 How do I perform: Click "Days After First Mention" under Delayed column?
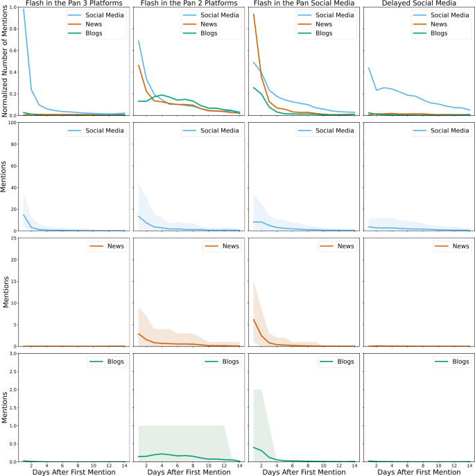(x=419, y=472)
